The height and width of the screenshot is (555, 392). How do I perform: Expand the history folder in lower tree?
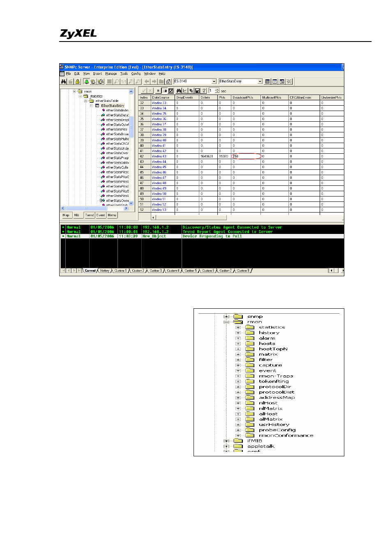click(238, 333)
